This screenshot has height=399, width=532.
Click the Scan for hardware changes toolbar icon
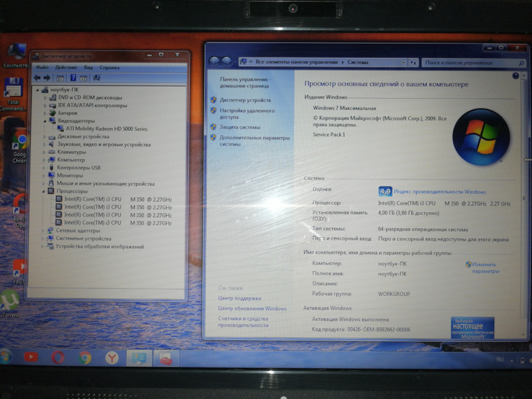tap(96, 78)
